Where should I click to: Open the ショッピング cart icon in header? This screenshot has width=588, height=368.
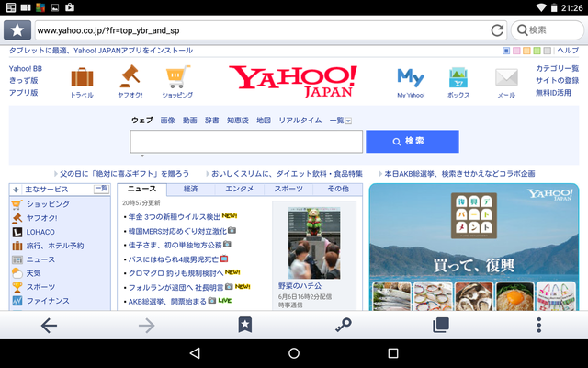pos(177,82)
